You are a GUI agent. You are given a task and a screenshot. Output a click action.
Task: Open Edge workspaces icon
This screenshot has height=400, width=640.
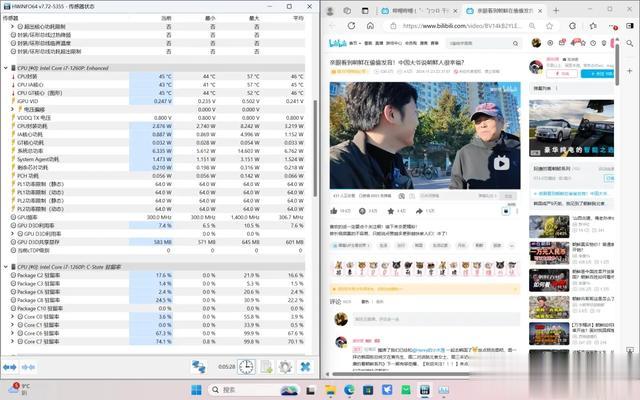pyautogui.click(x=347, y=11)
